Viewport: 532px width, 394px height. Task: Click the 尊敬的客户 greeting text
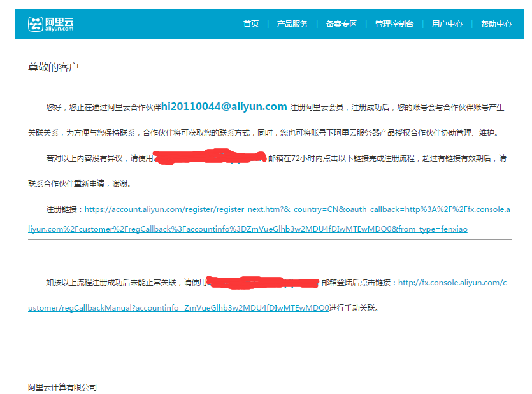(x=54, y=67)
